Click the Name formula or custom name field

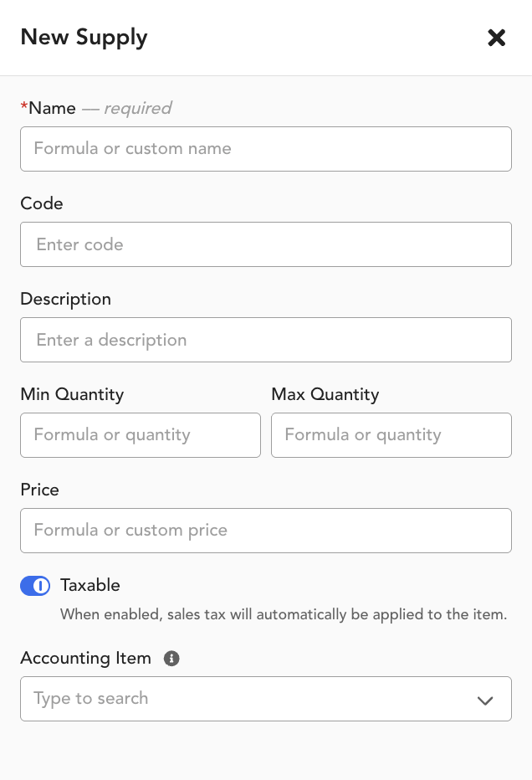pyautogui.click(x=266, y=149)
